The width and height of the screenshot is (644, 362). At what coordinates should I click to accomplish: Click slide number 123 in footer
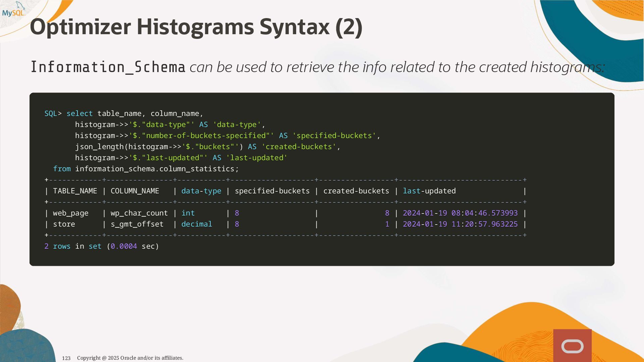pos(66,358)
